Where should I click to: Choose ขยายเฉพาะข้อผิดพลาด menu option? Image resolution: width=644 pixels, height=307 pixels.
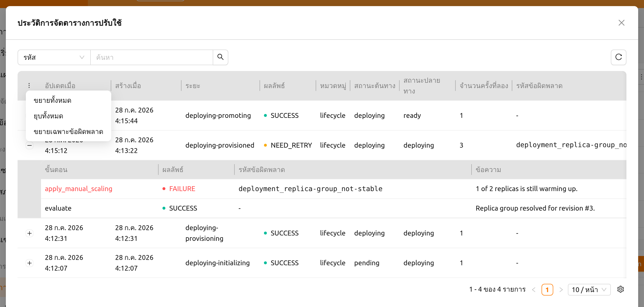click(x=69, y=132)
